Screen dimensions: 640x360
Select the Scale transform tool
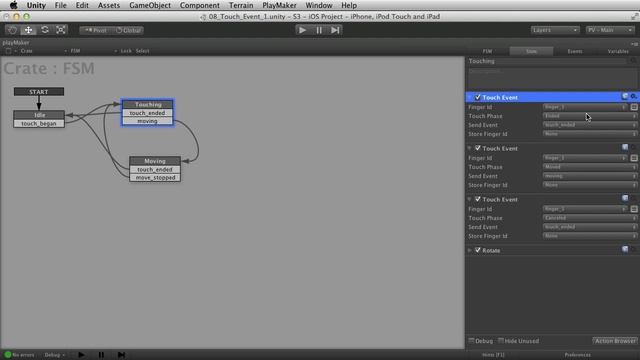tap(61, 30)
